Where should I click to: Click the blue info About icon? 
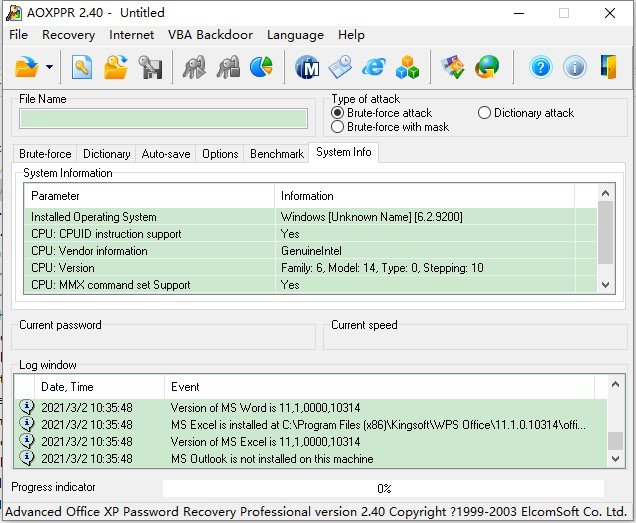575,67
